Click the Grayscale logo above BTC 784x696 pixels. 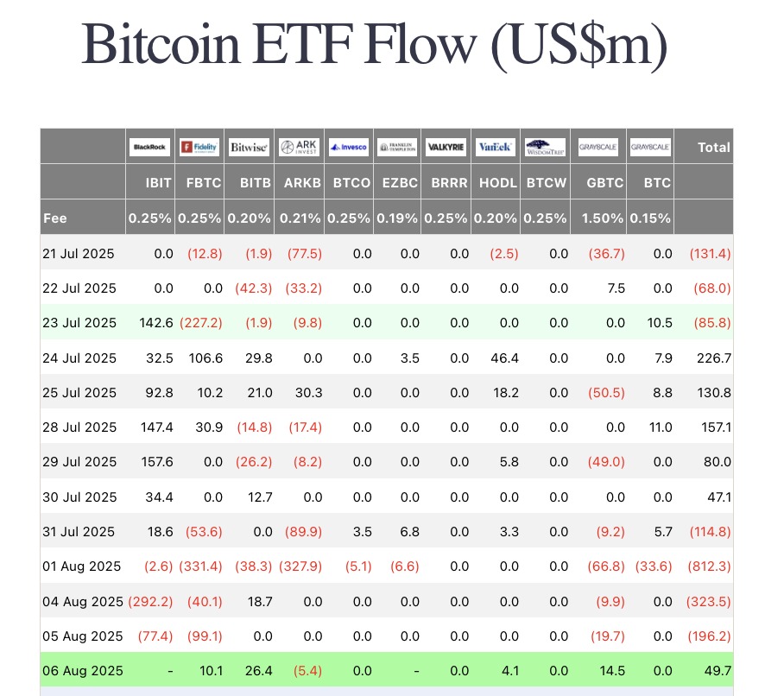[x=650, y=147]
